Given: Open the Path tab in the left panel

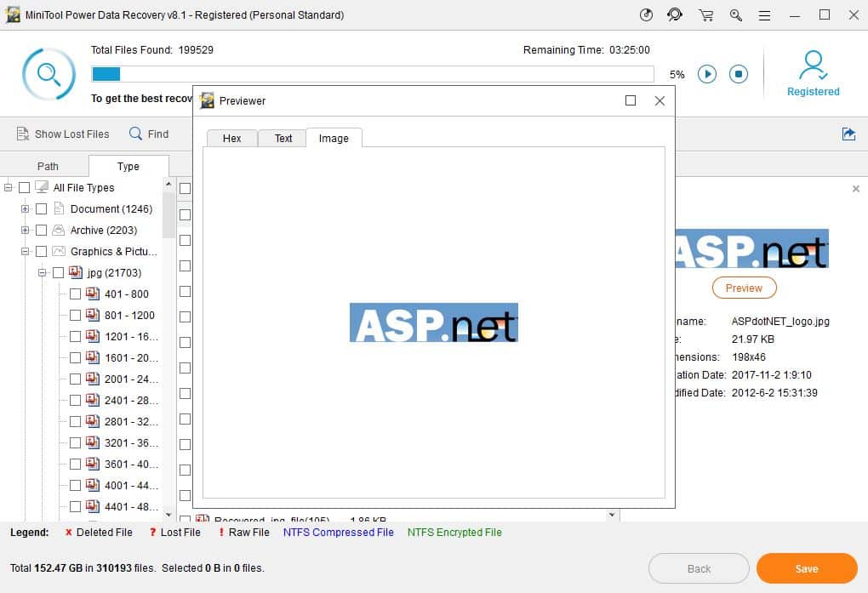Looking at the screenshot, I should [x=46, y=166].
